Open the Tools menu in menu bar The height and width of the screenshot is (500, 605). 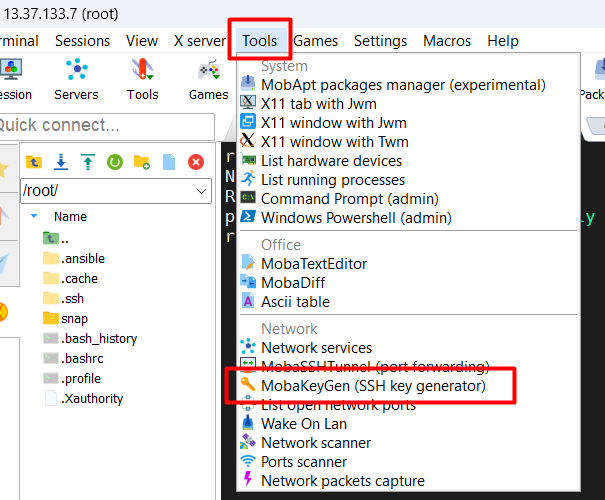(x=259, y=41)
